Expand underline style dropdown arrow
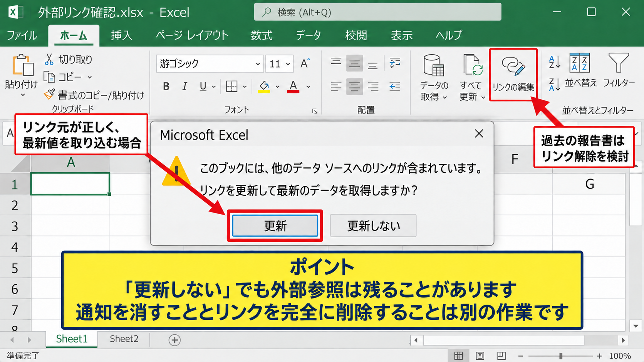This screenshot has width=644, height=362. pyautogui.click(x=213, y=87)
